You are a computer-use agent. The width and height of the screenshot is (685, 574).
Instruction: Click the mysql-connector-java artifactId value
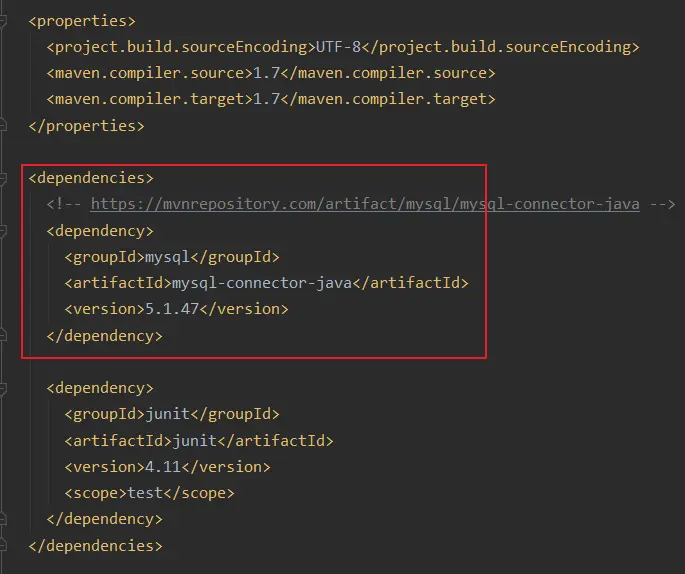click(x=262, y=283)
